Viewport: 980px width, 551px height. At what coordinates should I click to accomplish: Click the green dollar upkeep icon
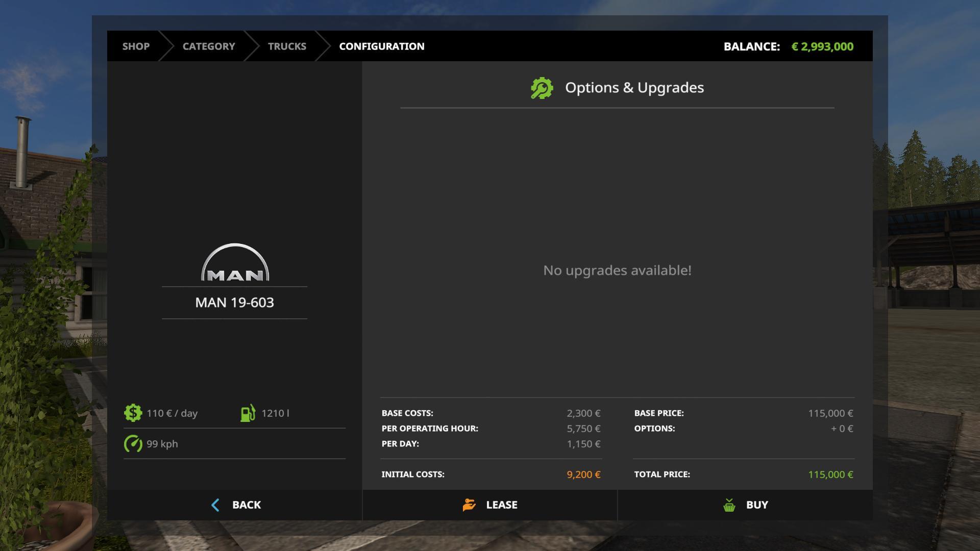tap(133, 413)
